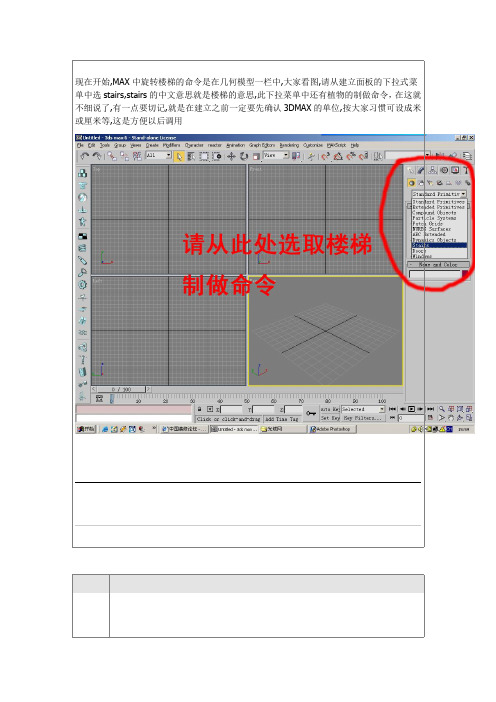Click the Add Time Tag button

[282, 419]
